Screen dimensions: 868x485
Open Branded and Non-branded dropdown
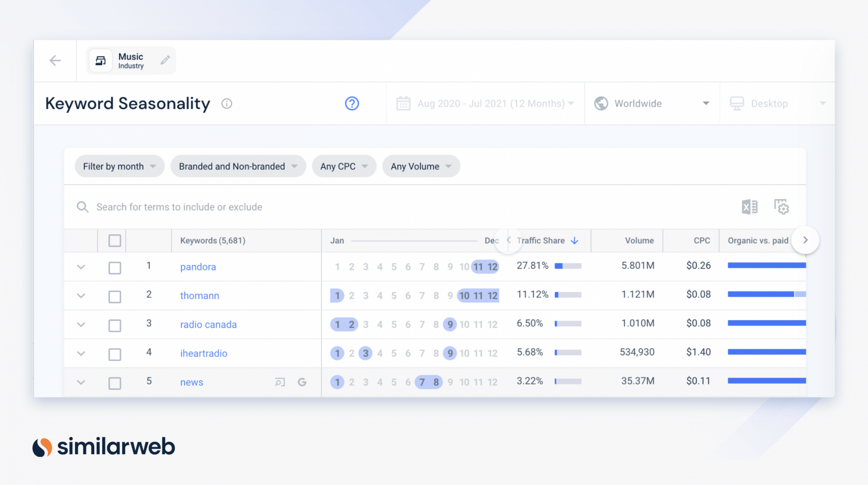(238, 166)
